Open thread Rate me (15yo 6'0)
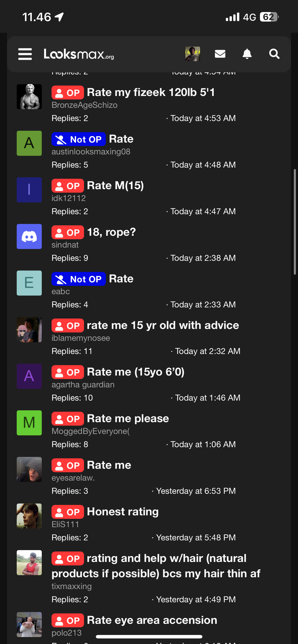 [136, 372]
